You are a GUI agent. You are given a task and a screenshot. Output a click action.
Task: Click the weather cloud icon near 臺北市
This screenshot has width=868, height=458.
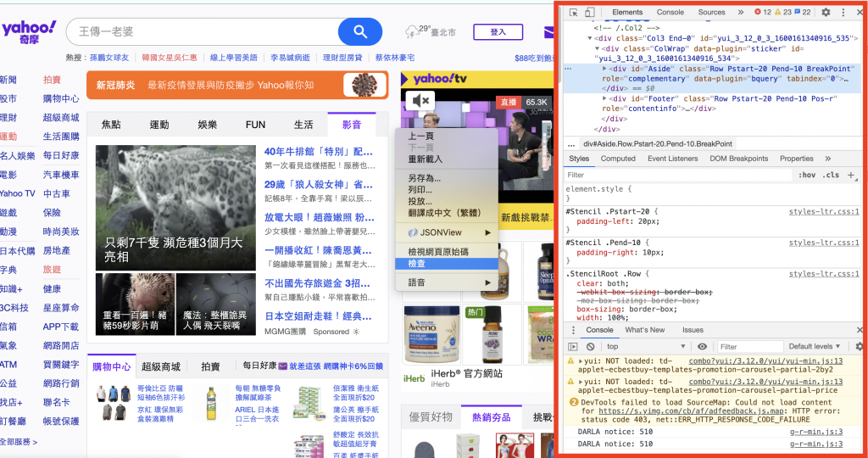(412, 32)
